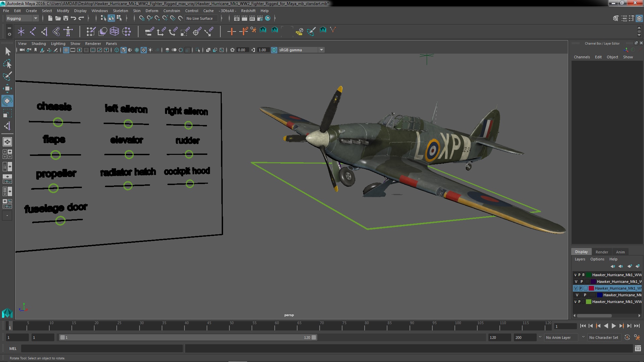Click the Set Key plus icon
Screen dimensions: 644x362
point(231,32)
